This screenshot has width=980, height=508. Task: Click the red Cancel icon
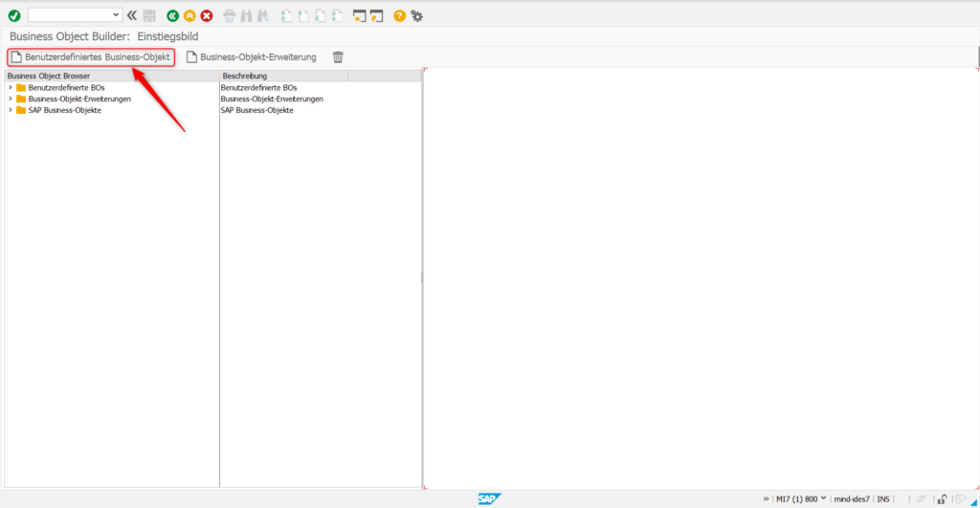(x=207, y=15)
